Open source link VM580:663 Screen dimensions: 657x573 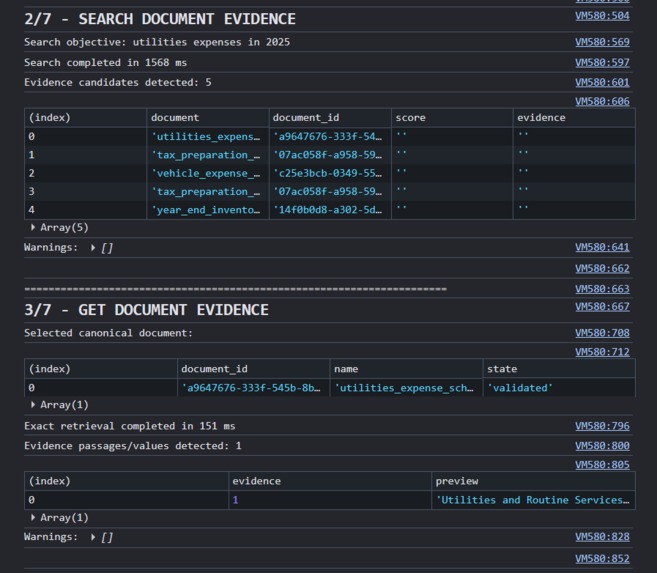[x=602, y=289]
